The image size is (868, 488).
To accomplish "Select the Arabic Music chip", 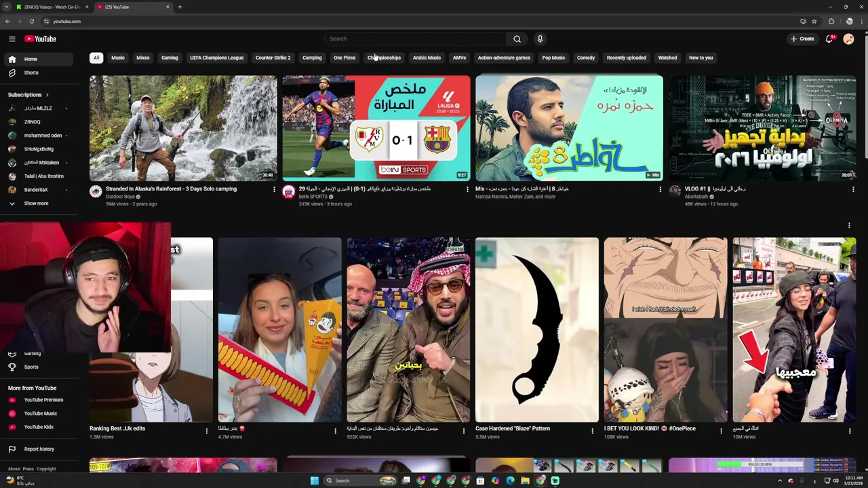I will pyautogui.click(x=427, y=58).
